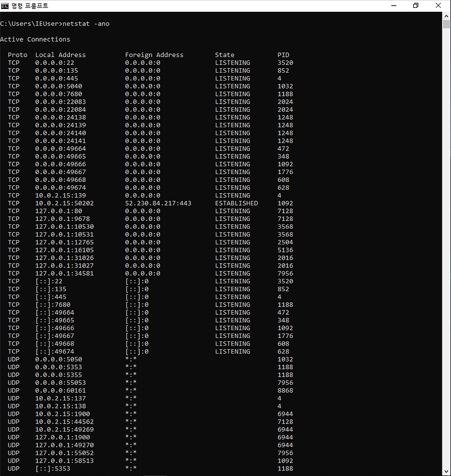The width and height of the screenshot is (451, 476).
Task: Select PID 628 in the [::]:49674 row
Action: 283,352
